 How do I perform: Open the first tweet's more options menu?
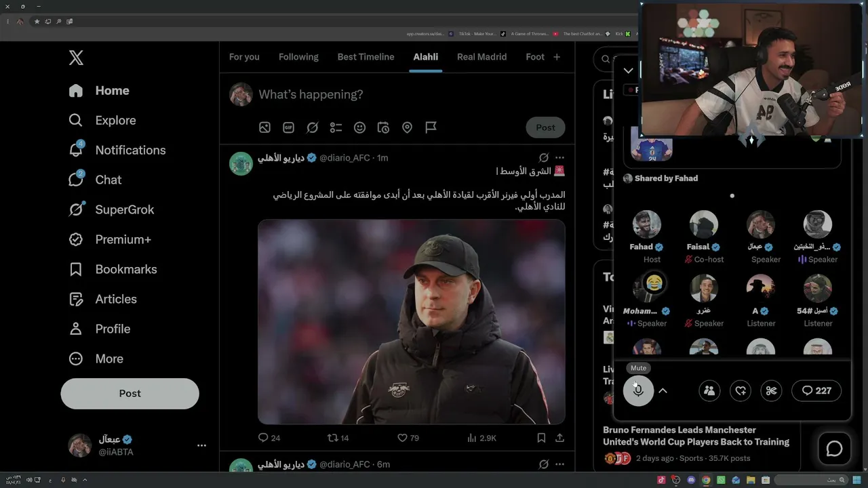tap(559, 158)
